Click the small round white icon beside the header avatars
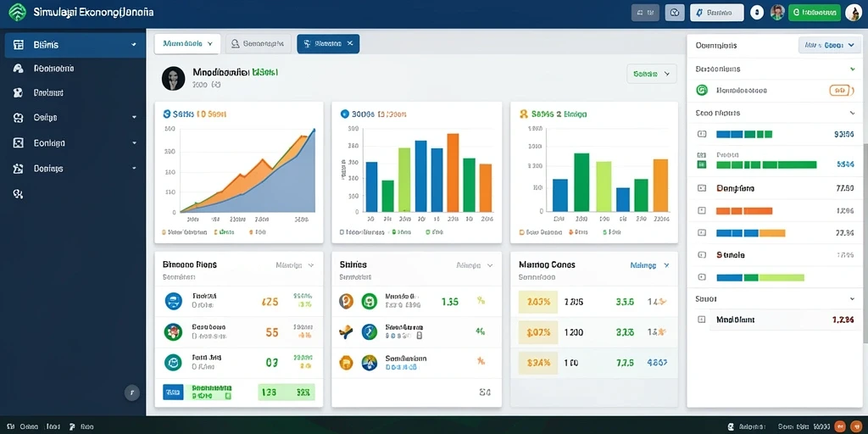This screenshot has width=868, height=434. (x=757, y=12)
